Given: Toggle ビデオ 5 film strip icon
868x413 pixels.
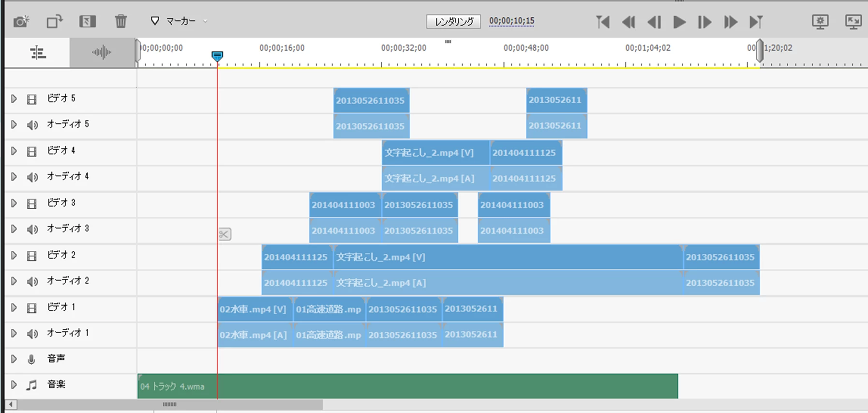Looking at the screenshot, I should point(32,99).
